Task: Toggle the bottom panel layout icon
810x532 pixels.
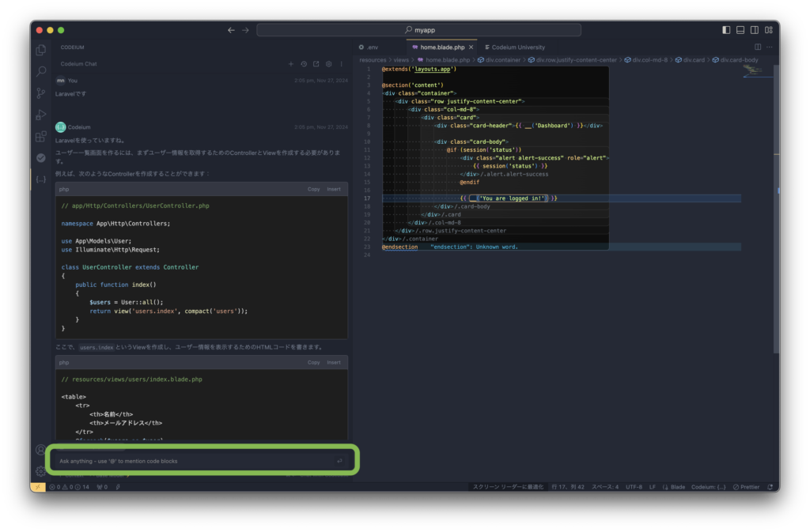Action: [740, 30]
